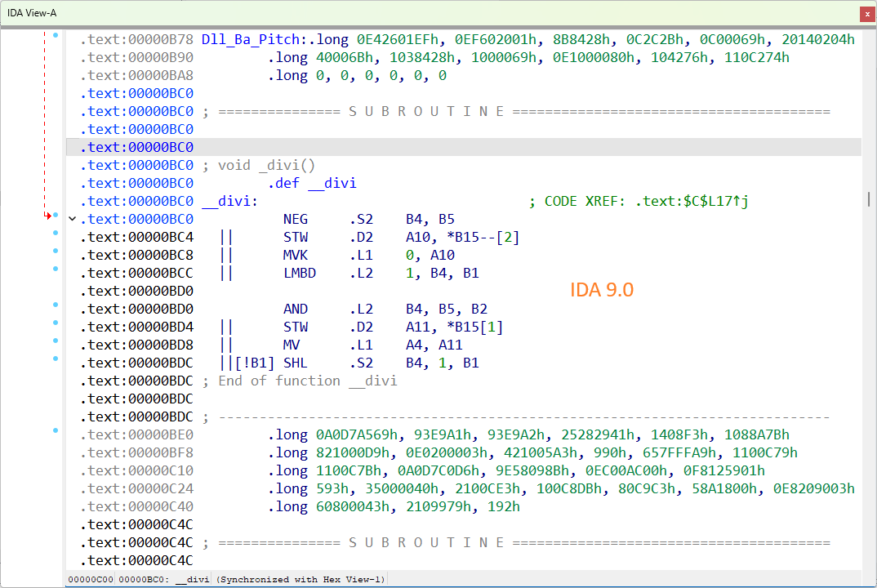Image resolution: width=877 pixels, height=588 pixels.
Task: Toggle breakpoint dot at 00000BD0 AND line
Action: pyautogui.click(x=56, y=305)
